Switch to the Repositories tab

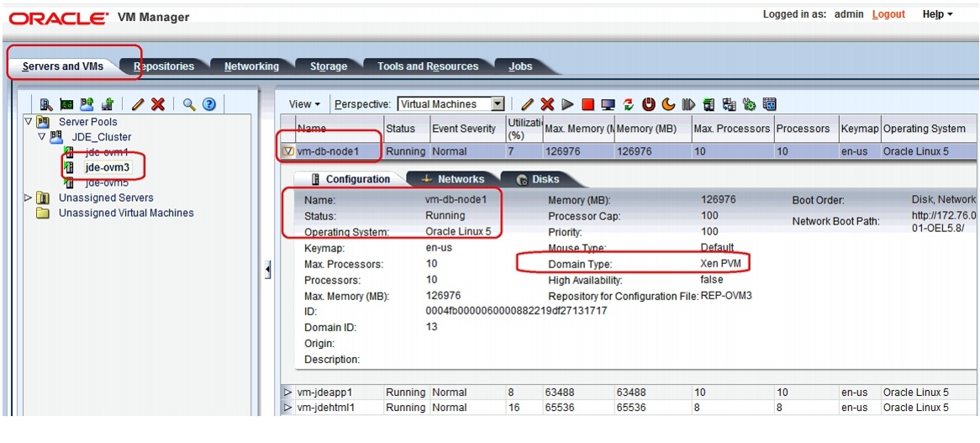click(164, 66)
